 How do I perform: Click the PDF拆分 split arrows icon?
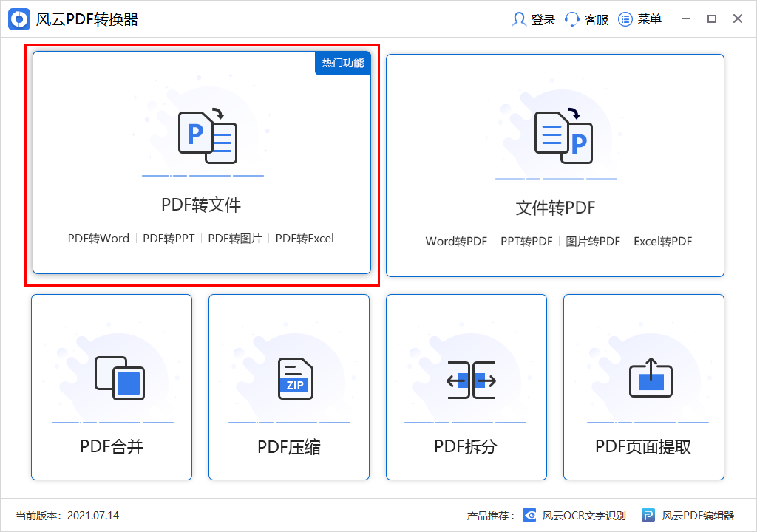(x=471, y=380)
